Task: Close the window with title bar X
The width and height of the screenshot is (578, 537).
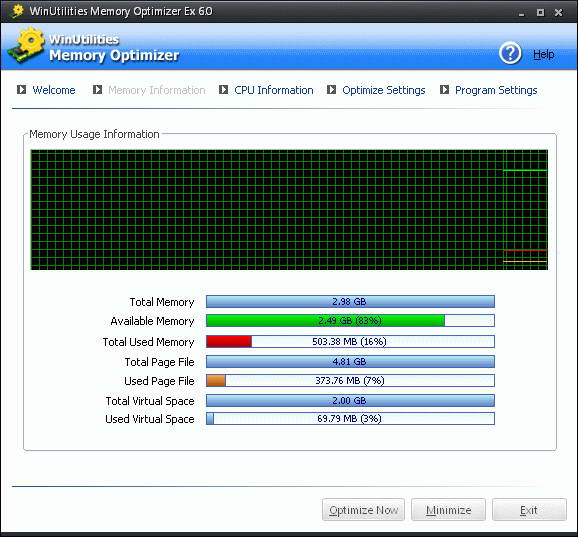Action: click(x=558, y=13)
